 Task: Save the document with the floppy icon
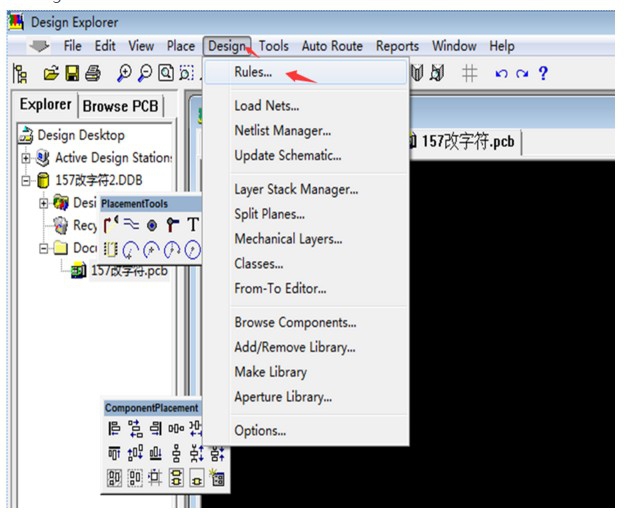[72, 73]
